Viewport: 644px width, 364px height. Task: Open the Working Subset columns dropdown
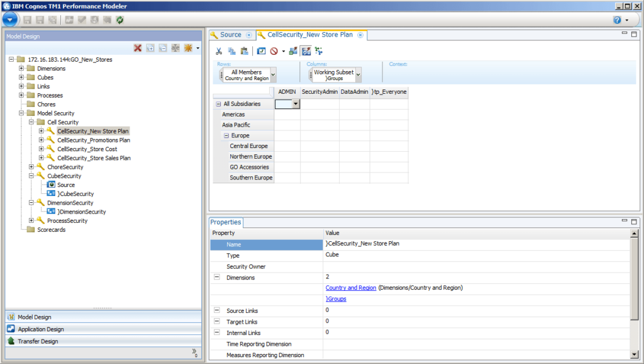[357, 73]
